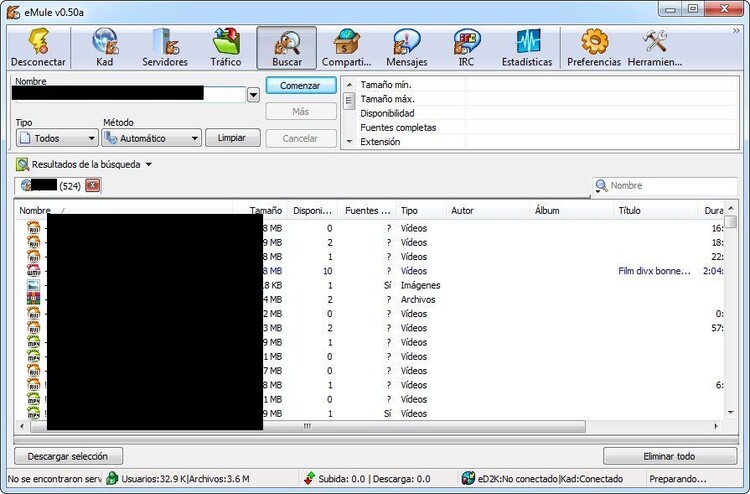Click the Resultados de la búsqueda icon

[x=22, y=165]
